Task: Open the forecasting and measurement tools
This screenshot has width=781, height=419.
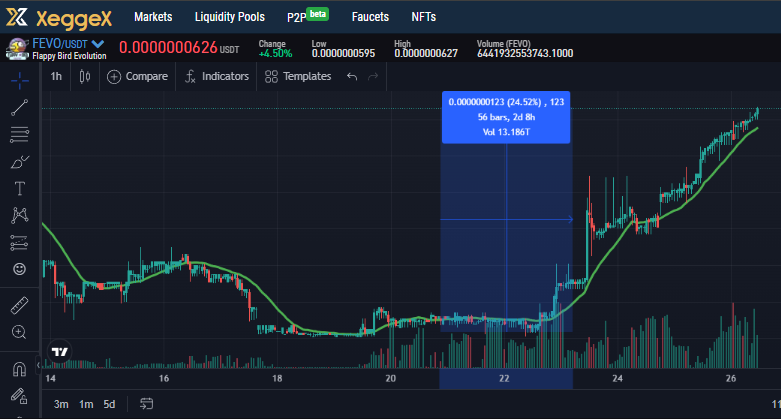Action: coord(19,243)
